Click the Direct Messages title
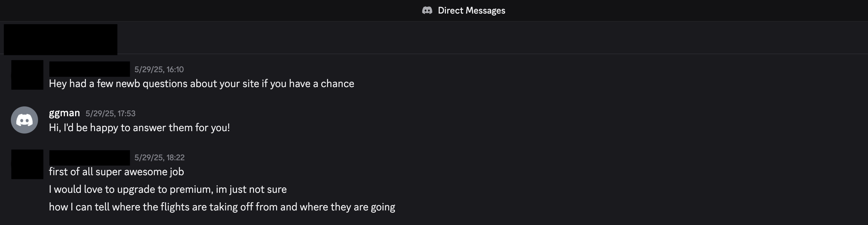 coord(471,11)
